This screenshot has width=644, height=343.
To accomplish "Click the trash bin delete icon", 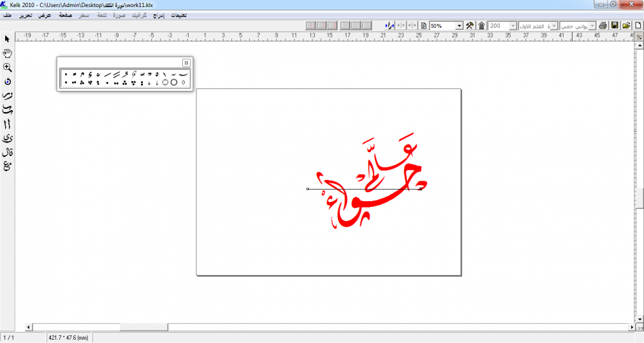I will click(481, 25).
